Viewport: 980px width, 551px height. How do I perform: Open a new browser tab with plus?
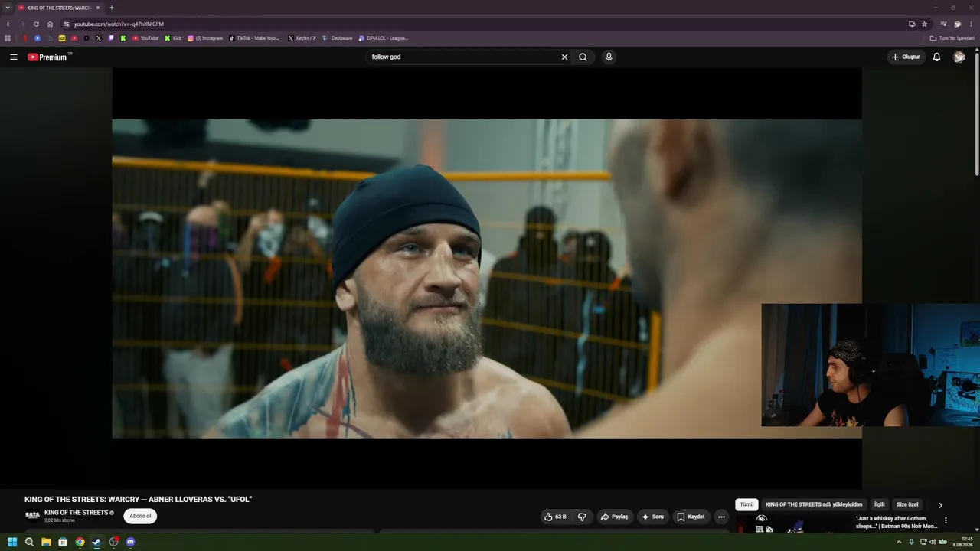[112, 8]
